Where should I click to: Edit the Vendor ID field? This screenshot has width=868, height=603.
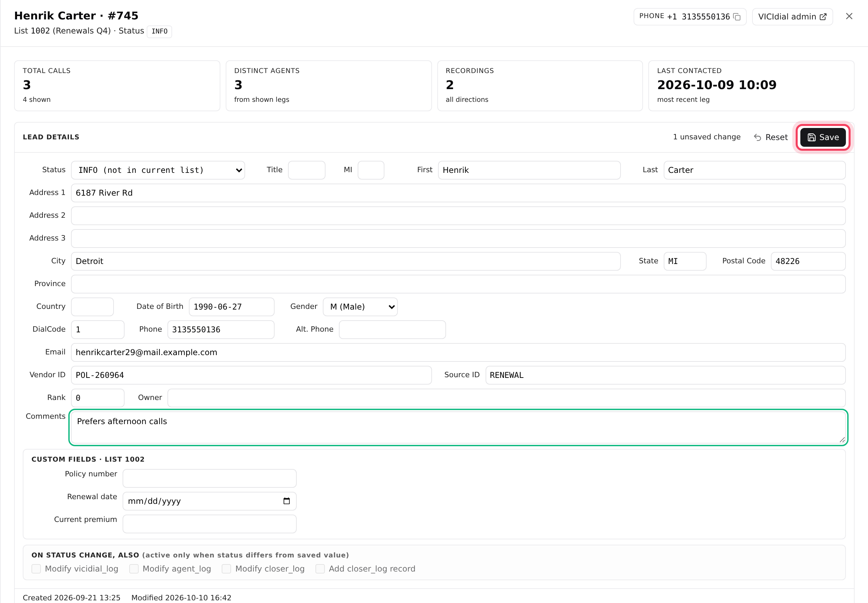pyautogui.click(x=251, y=375)
